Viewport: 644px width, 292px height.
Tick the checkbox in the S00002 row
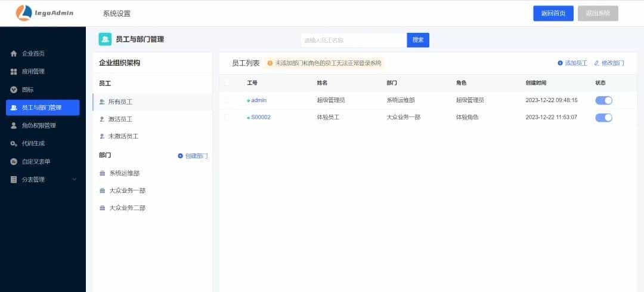(x=227, y=118)
